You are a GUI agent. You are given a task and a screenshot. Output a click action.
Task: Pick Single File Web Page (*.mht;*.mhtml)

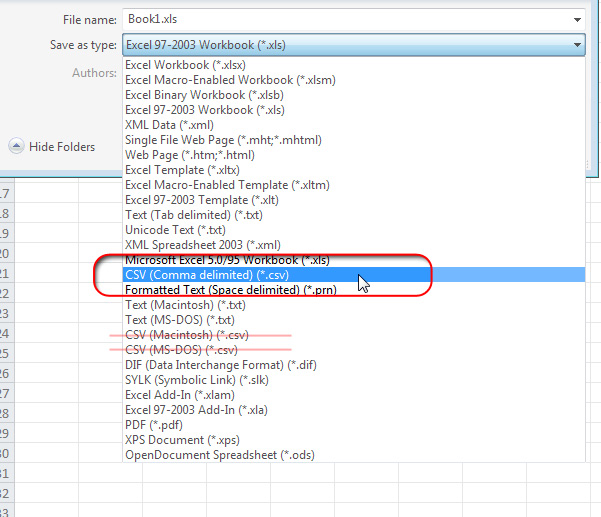coord(353,140)
